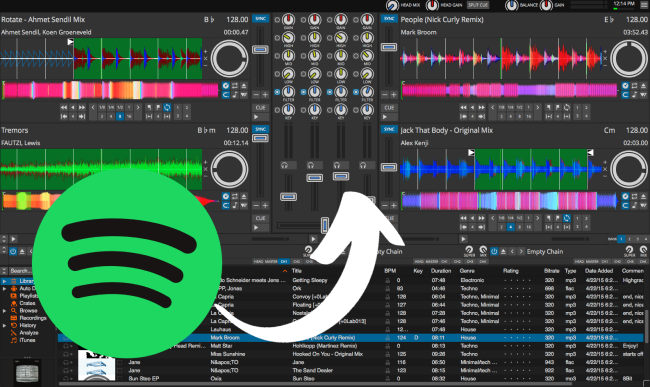Viewport: 650px width, 387px height.
Task: Click Rotate deck waveform overview
Action: pos(110,90)
